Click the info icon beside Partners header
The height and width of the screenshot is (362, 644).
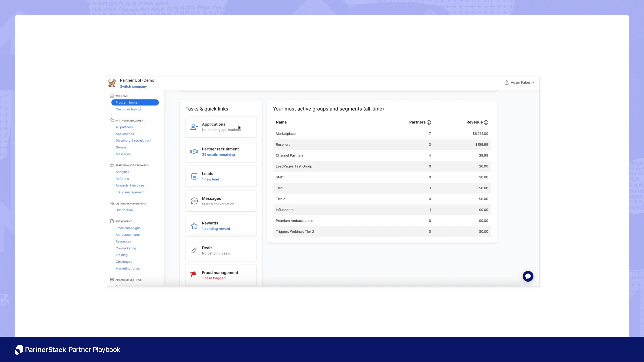pyautogui.click(x=429, y=122)
